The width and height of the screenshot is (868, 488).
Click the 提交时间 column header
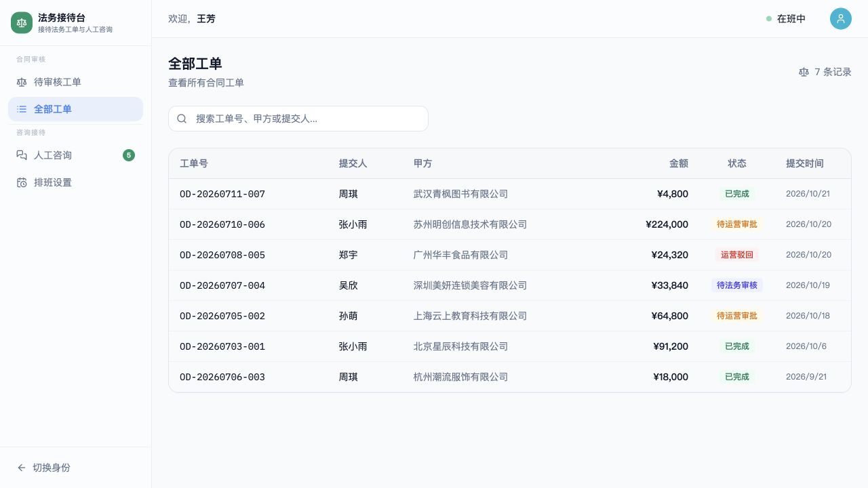click(805, 163)
